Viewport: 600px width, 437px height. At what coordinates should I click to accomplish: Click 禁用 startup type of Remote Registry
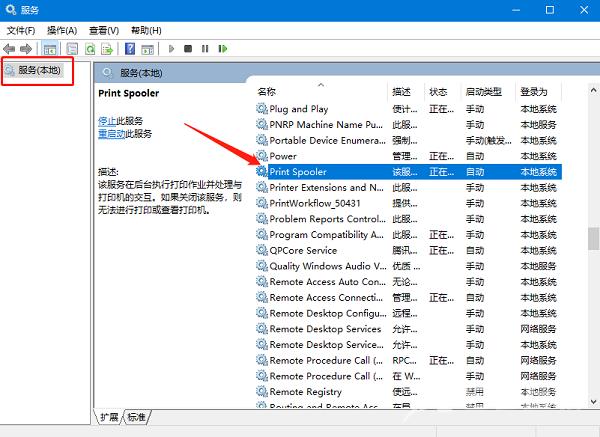pyautogui.click(x=475, y=391)
